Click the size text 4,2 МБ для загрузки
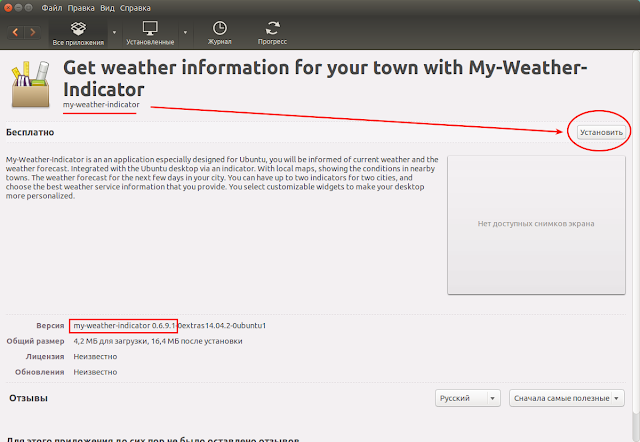Image resolution: width=640 pixels, height=442 pixels. [111, 341]
